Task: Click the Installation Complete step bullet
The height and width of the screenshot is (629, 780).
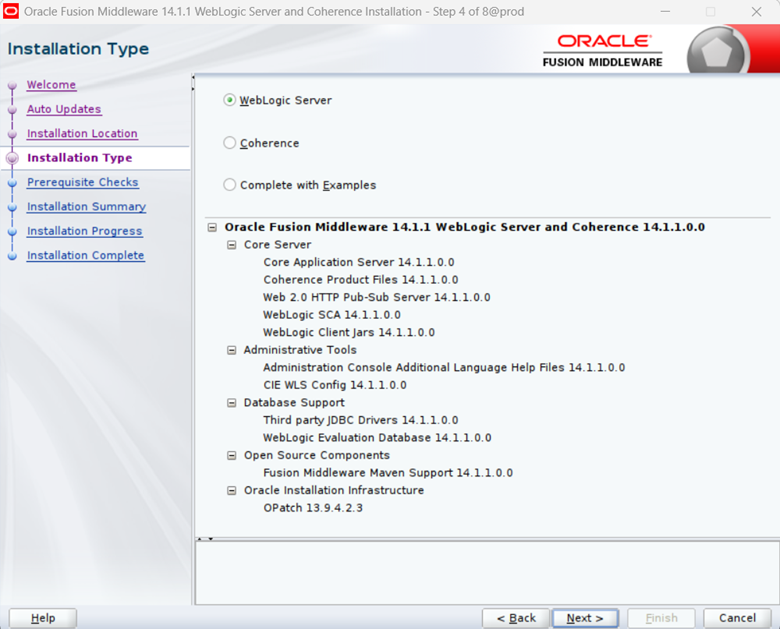Action: coord(12,256)
